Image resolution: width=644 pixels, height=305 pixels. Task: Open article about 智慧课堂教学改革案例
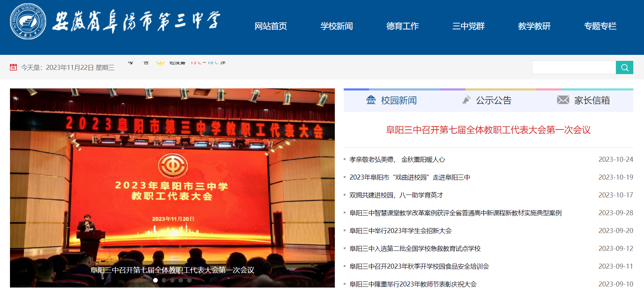[x=456, y=213]
